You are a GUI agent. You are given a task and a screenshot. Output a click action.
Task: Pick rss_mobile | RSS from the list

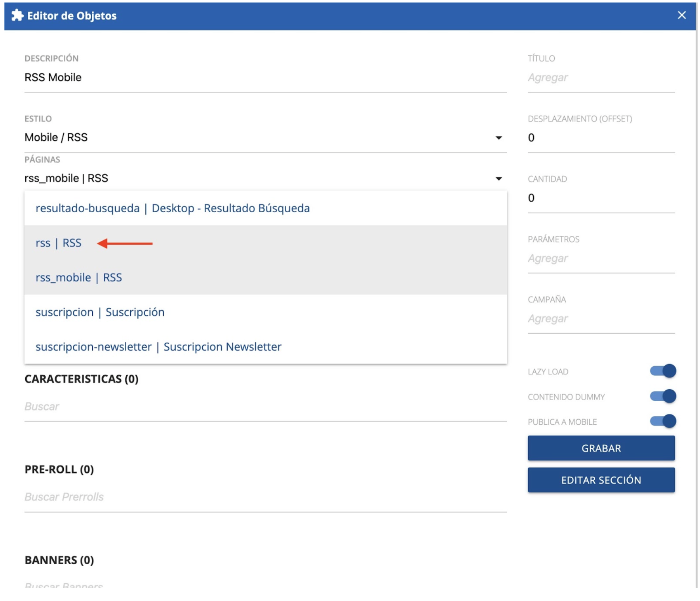[266, 277]
